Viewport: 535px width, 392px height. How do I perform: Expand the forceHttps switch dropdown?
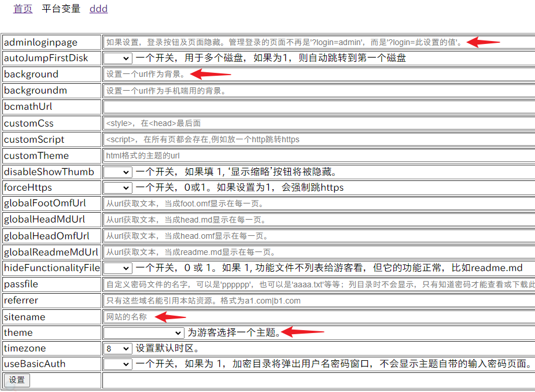coord(118,187)
